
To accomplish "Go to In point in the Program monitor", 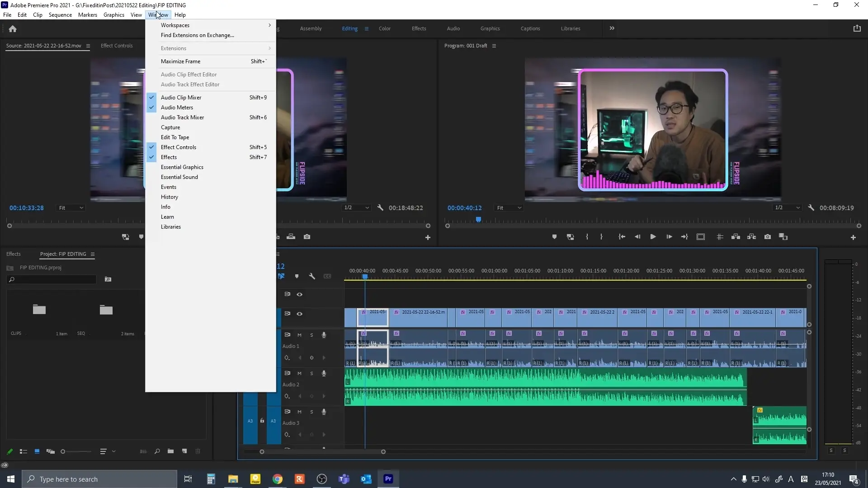I will pyautogui.click(x=622, y=237).
